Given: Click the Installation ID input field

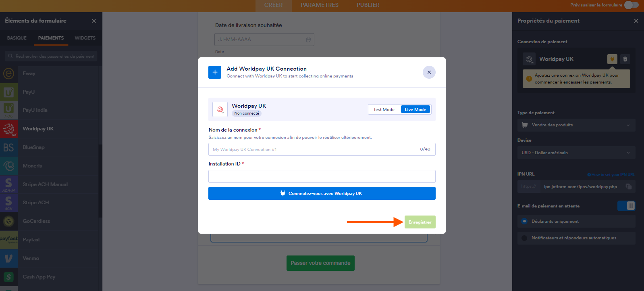Looking at the screenshot, I should tap(322, 176).
